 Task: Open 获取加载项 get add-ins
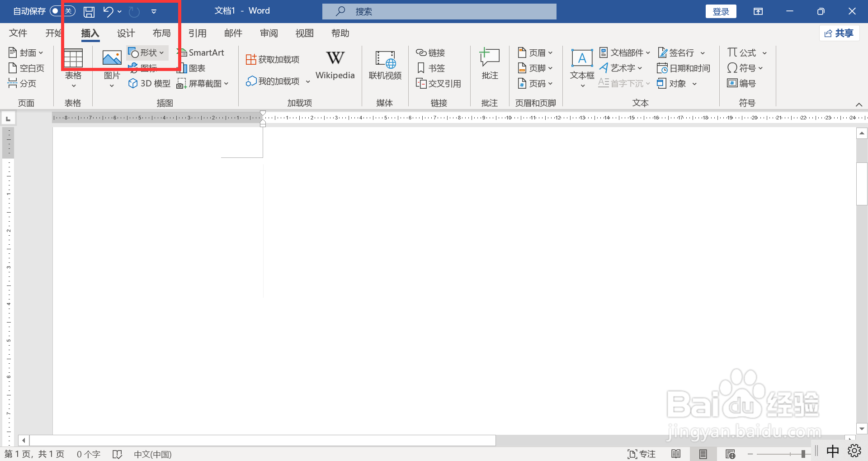[x=273, y=59]
